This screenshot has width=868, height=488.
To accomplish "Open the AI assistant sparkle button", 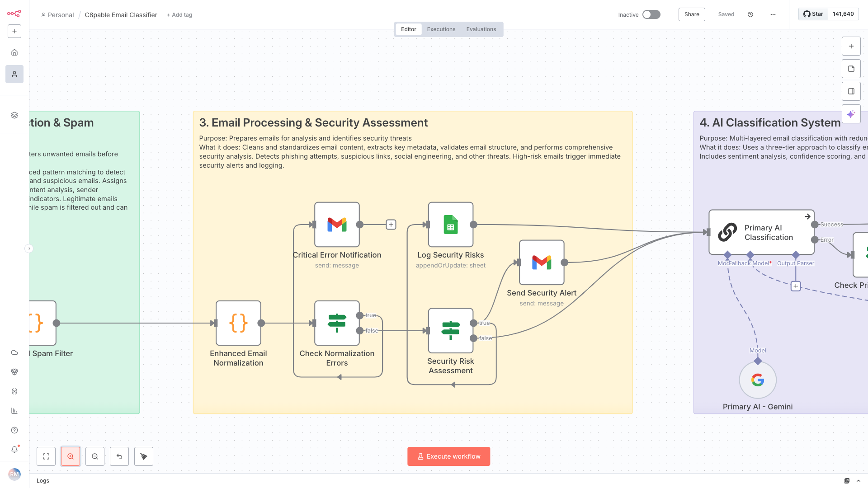I will click(851, 114).
